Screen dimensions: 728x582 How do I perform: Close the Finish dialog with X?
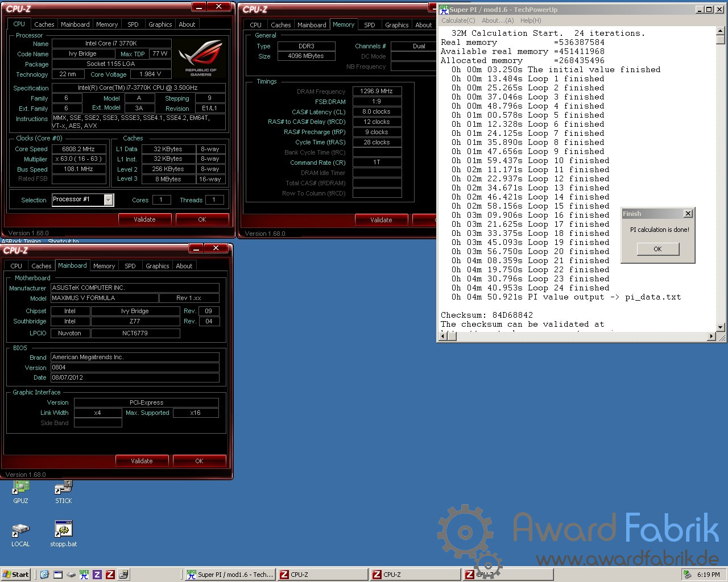688,214
